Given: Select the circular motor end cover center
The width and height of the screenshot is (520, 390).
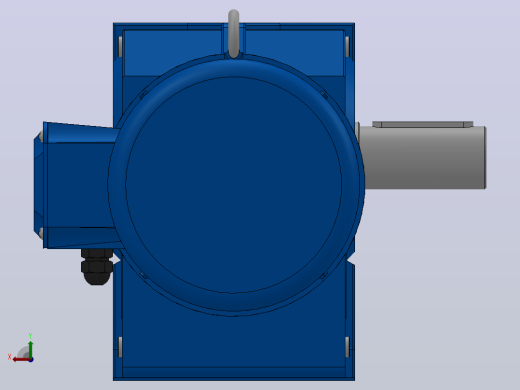Looking at the screenshot, I should 234,185.
